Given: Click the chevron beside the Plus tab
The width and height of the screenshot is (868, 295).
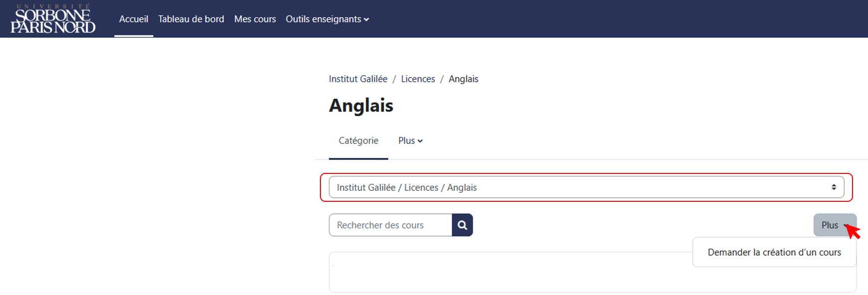Looking at the screenshot, I should [x=420, y=141].
